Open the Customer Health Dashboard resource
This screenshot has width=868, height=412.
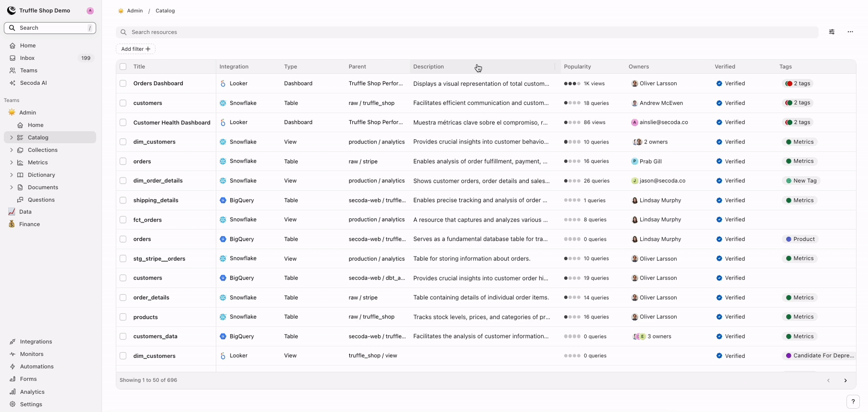172,122
